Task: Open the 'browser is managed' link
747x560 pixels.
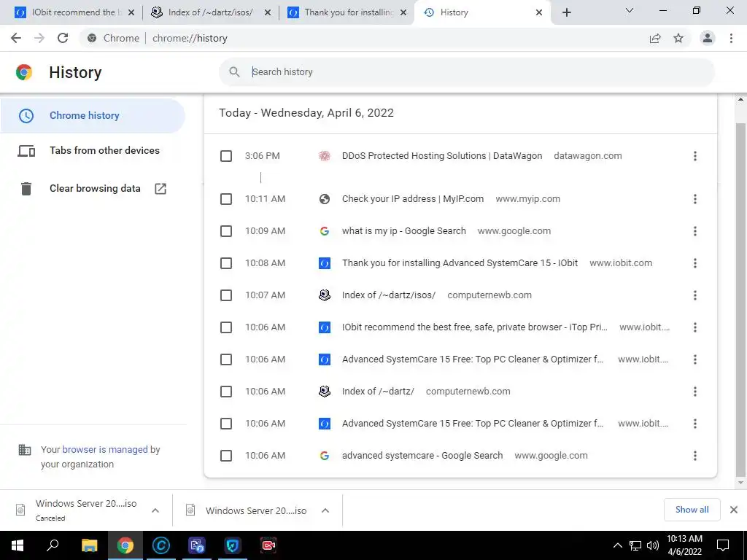Action: pyautogui.click(x=105, y=449)
